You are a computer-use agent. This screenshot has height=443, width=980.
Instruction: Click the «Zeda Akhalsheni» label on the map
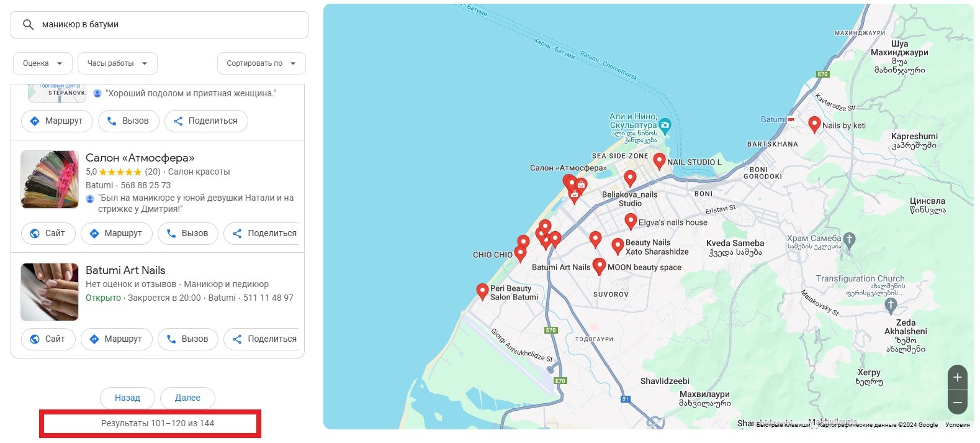coord(906,327)
